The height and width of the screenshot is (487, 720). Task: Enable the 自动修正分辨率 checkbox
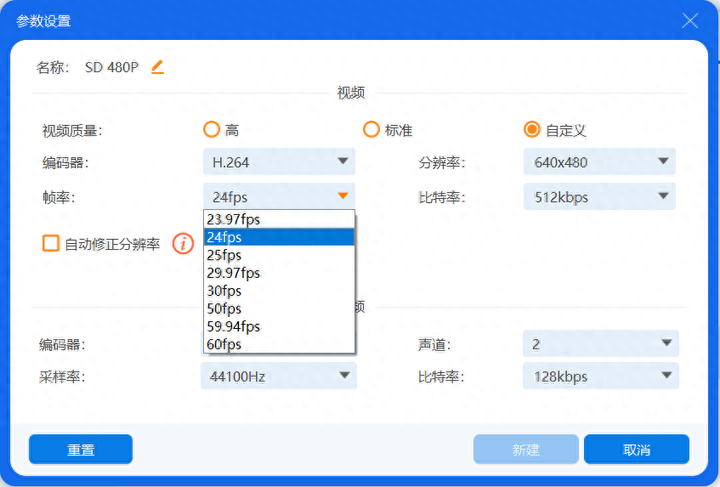(x=51, y=243)
